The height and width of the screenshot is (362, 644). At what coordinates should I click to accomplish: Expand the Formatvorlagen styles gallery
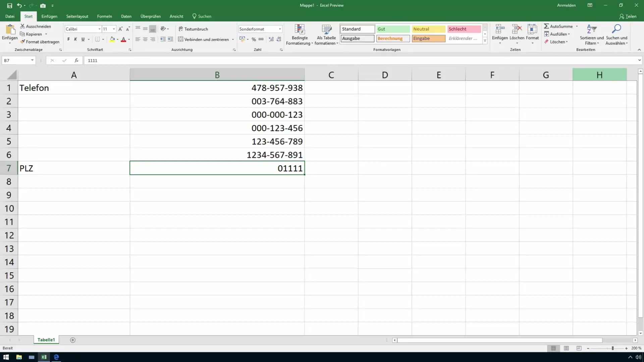pyautogui.click(x=485, y=41)
